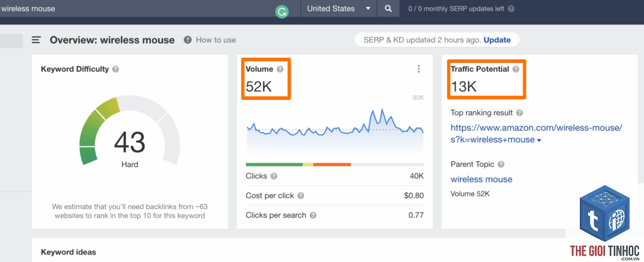The width and height of the screenshot is (644, 262).
Task: Click the green segment of clicks distribution bar
Action: tap(274, 164)
